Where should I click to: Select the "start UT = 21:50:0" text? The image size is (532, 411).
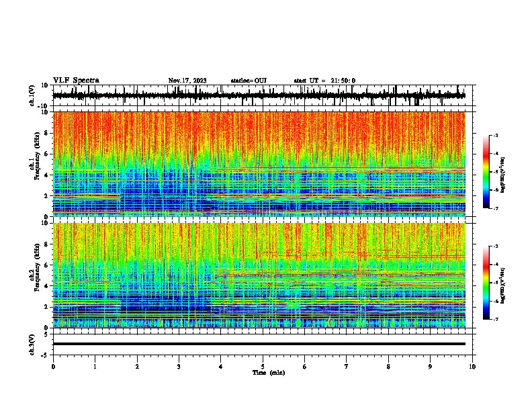pos(324,81)
